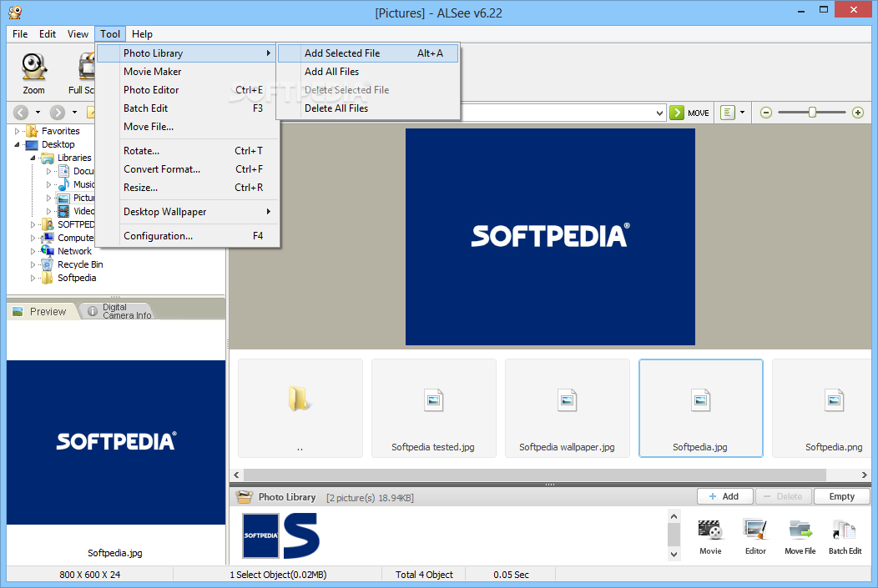This screenshot has height=588, width=878.
Task: Choose Movie Maker from Tool menu
Action: (x=187, y=72)
